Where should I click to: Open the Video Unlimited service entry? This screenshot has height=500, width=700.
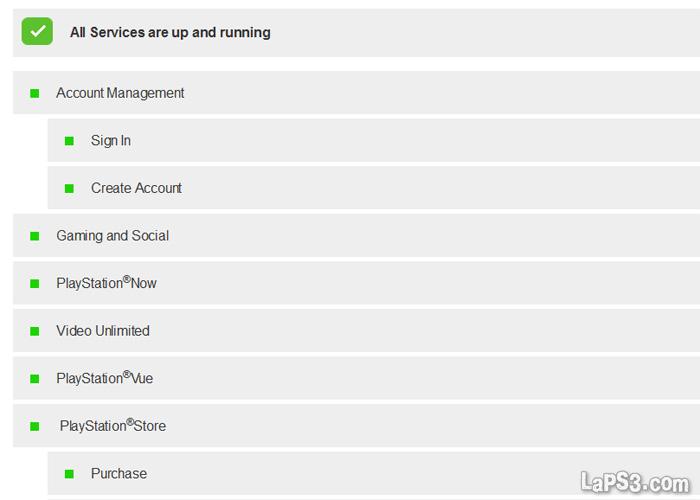[103, 331]
